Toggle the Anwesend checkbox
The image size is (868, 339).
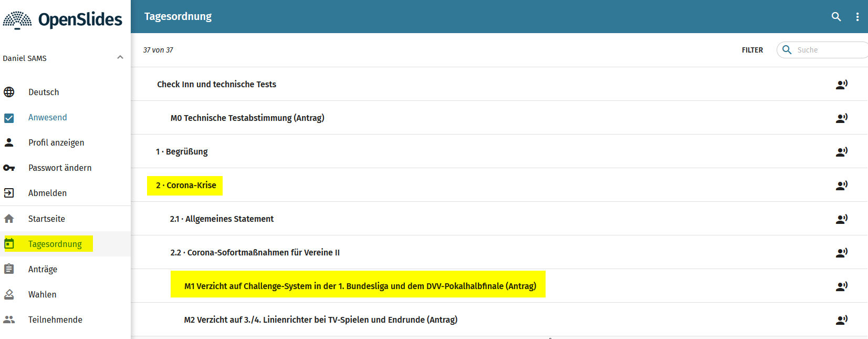(9, 118)
